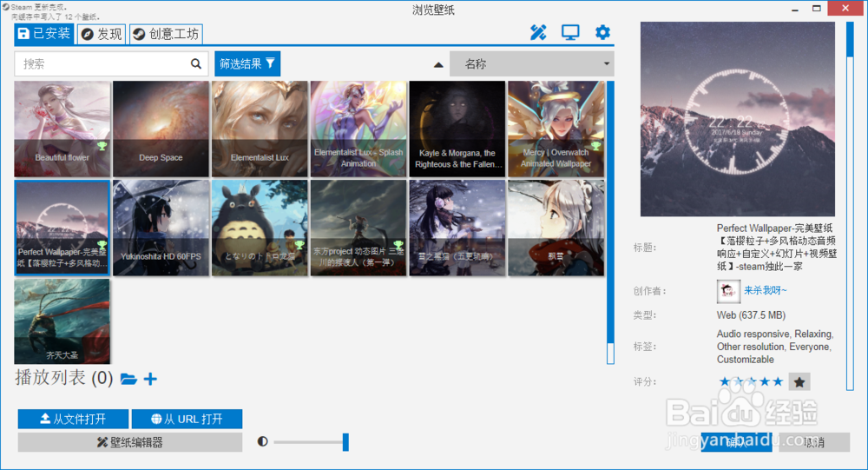Click the 播放列表 (0) heading
Image resolution: width=868 pixels, height=470 pixels.
63,378
